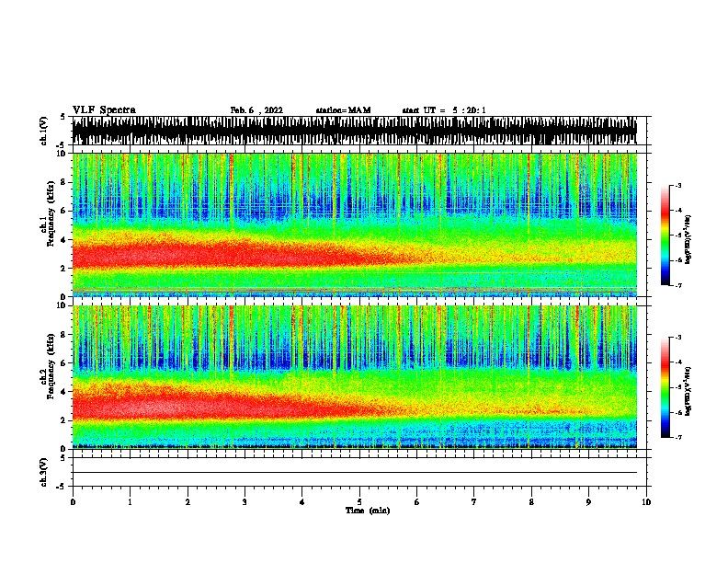Click the "8" kHz tick on ch.1 frequency axis
This screenshot has width=728, height=563.
pos(64,182)
